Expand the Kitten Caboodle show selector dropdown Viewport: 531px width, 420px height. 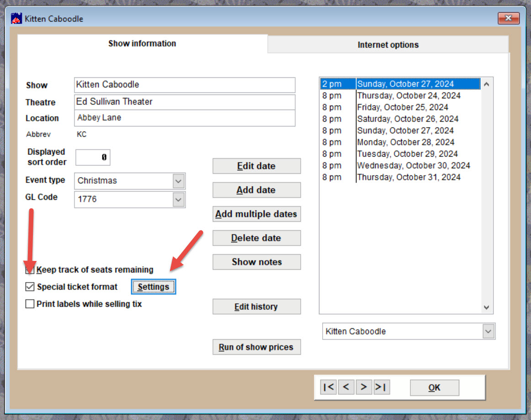click(488, 331)
